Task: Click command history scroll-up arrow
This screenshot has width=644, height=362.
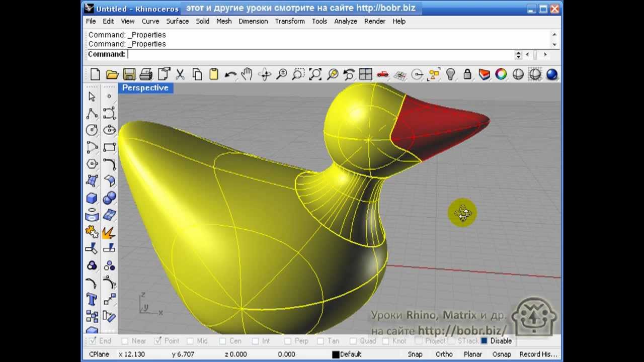Action: tap(554, 35)
